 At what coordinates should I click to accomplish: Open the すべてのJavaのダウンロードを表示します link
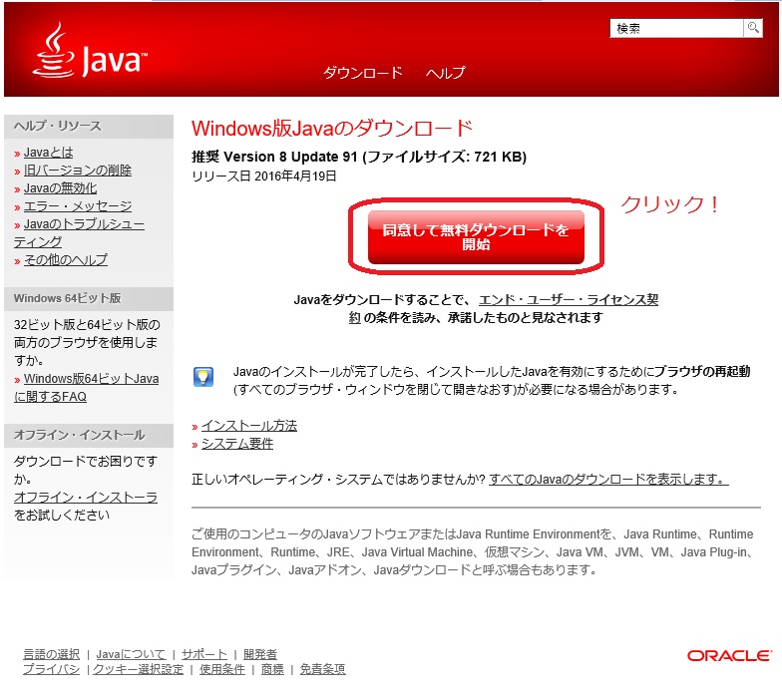(x=608, y=479)
